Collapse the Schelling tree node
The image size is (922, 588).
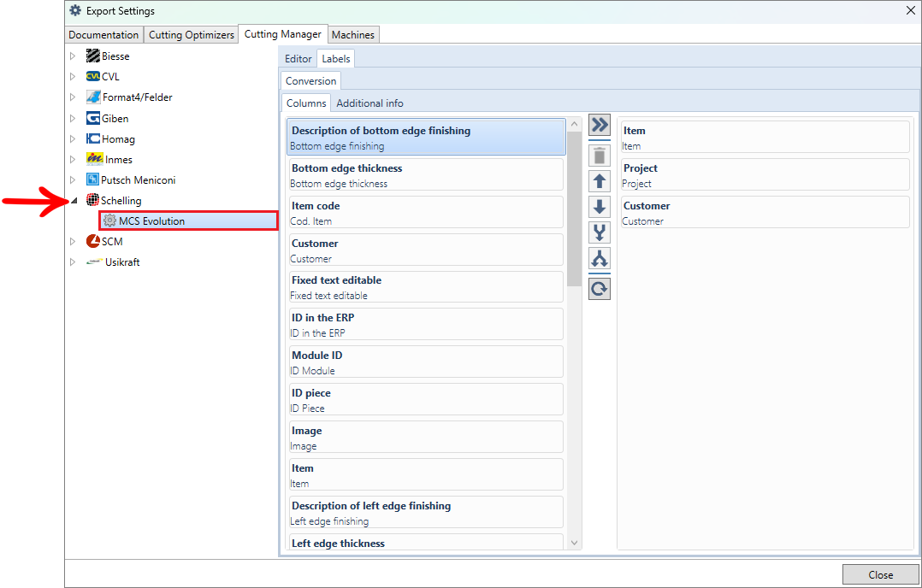(x=73, y=201)
